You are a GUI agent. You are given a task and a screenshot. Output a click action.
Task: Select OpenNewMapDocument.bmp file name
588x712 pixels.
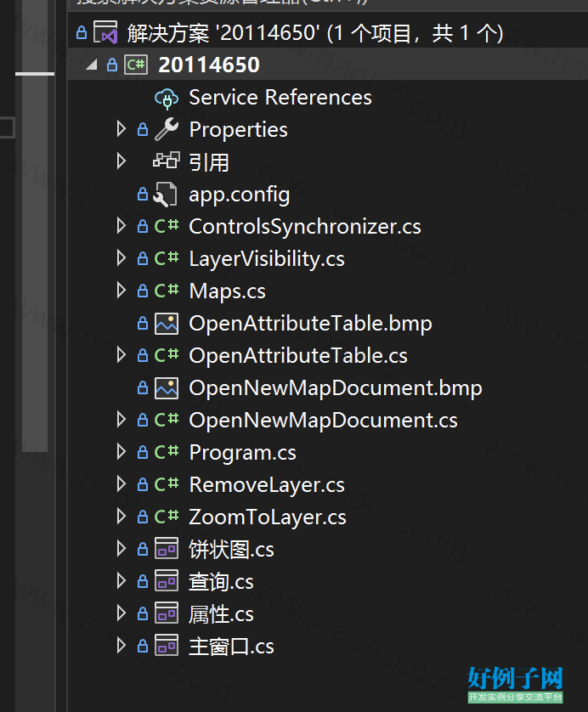(x=336, y=388)
